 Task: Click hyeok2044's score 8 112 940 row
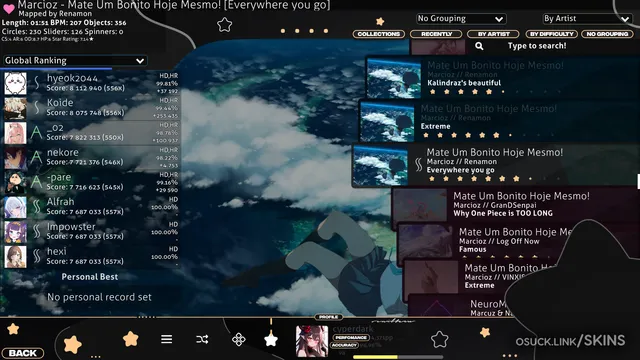[x=91, y=83]
